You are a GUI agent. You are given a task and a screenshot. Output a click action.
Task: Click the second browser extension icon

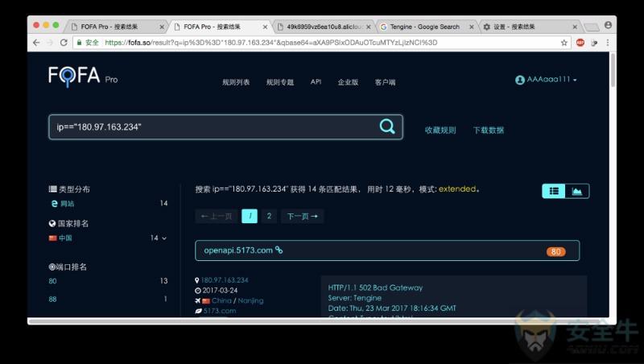point(594,43)
